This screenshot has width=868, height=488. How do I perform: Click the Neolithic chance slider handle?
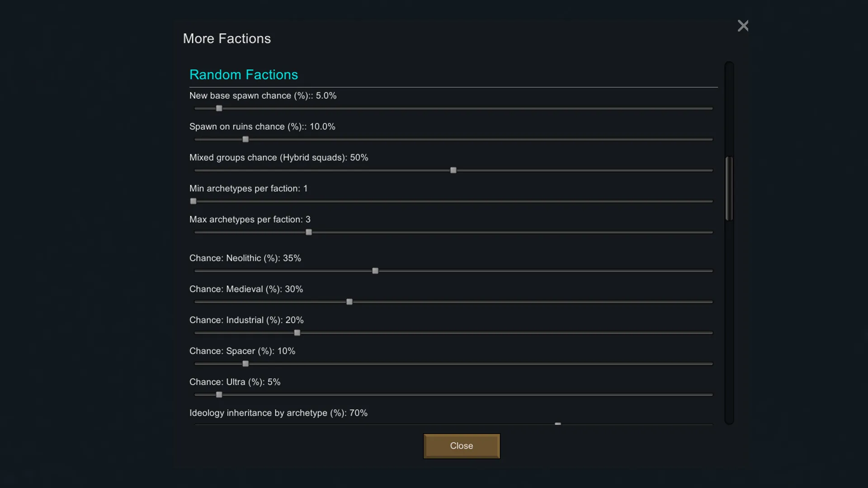tap(375, 271)
